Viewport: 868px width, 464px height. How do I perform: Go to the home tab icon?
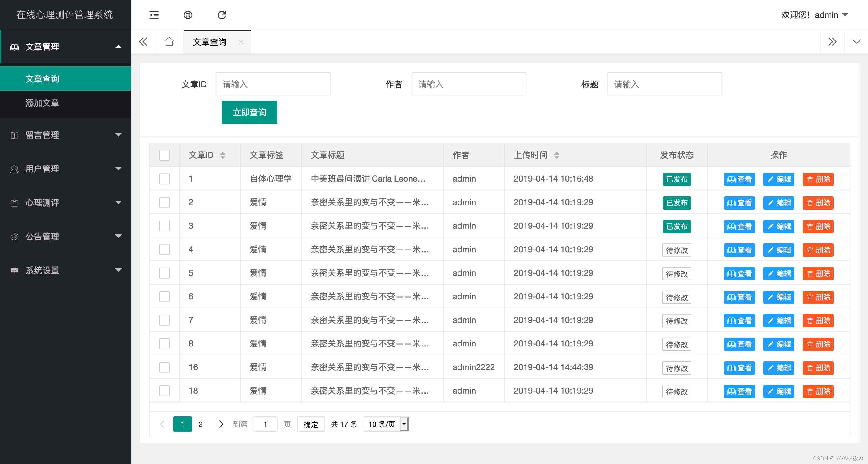click(169, 42)
